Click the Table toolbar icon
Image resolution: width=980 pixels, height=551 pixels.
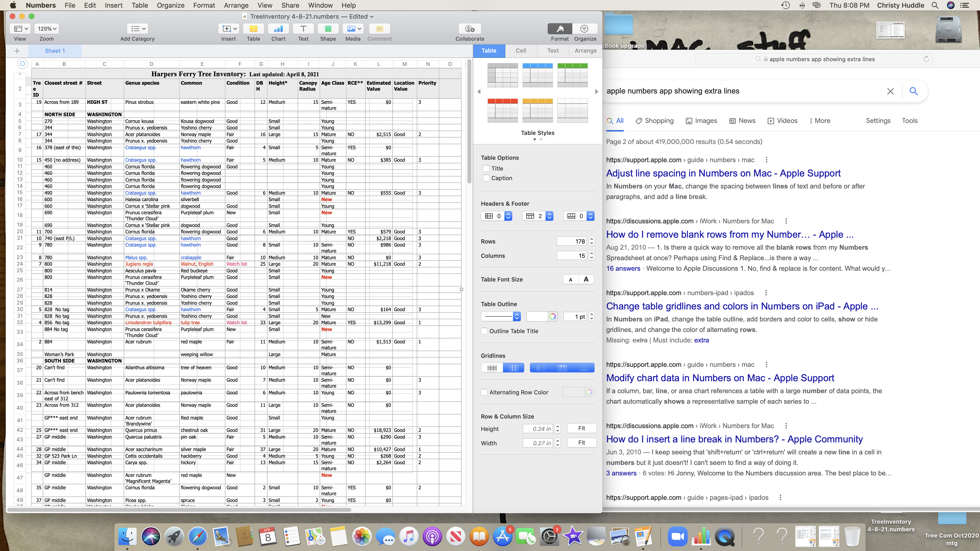[253, 29]
